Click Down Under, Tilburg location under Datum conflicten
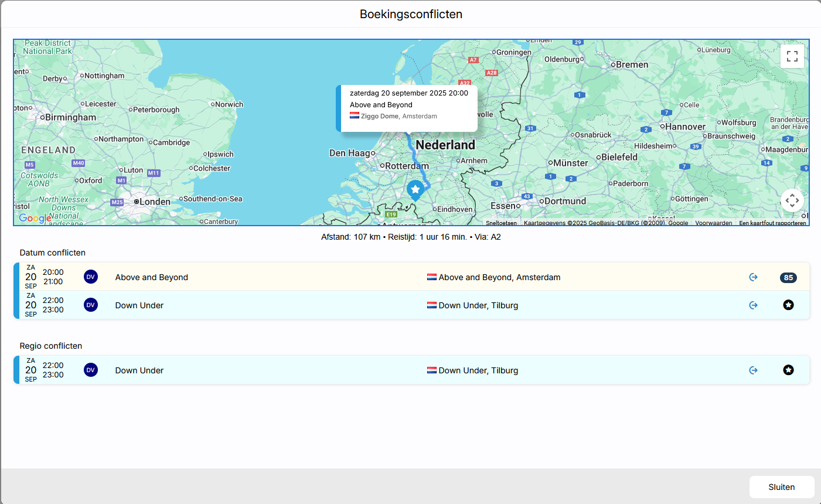The height and width of the screenshot is (504, 821). [x=478, y=305]
